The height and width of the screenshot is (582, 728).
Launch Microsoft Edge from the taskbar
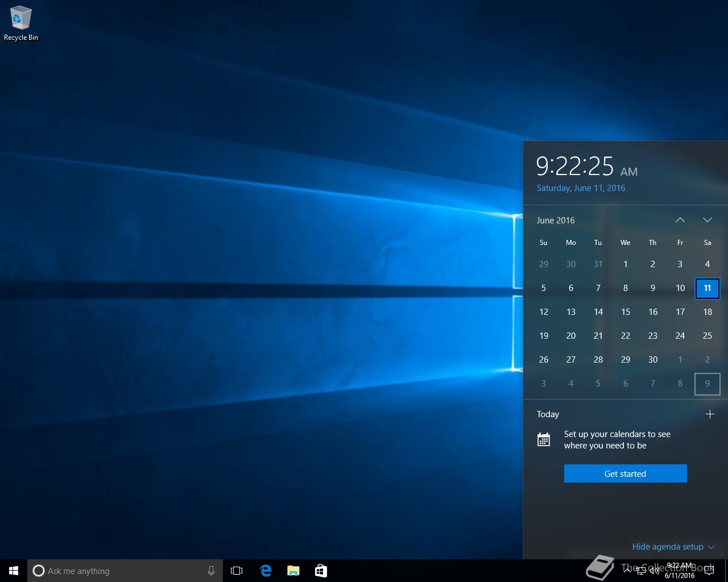click(x=266, y=571)
